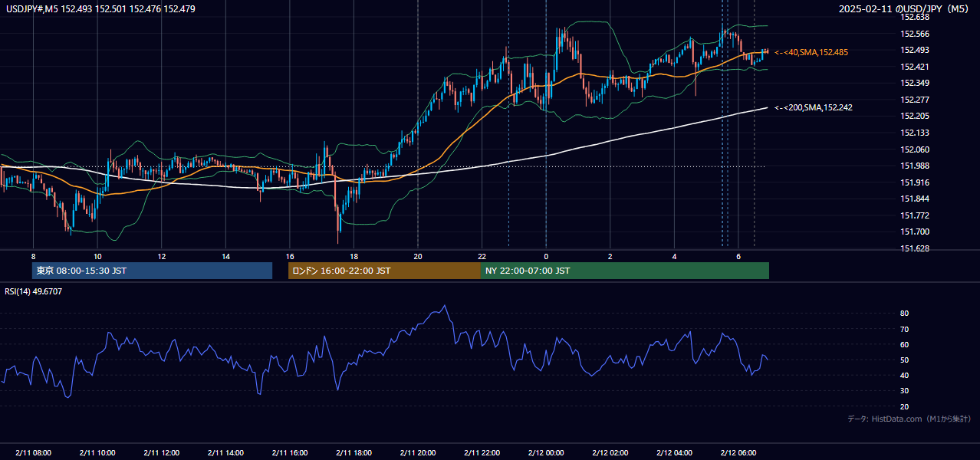Click the データ: HistData.com source note
The width and height of the screenshot is (980, 460).
point(909,419)
